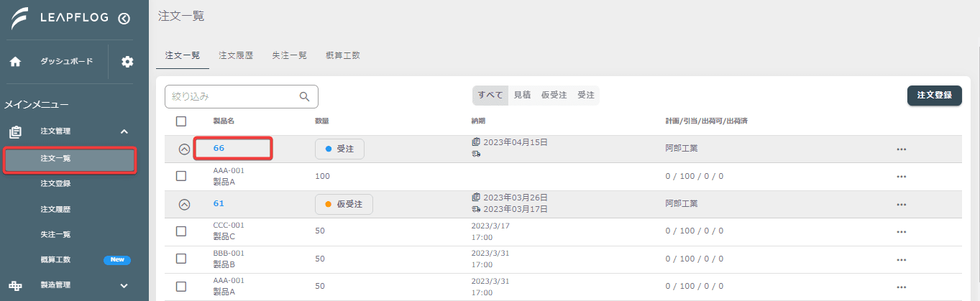
Task: Click the 2023/3/17 17:00 deadline of CCC-001
Action: click(x=492, y=231)
